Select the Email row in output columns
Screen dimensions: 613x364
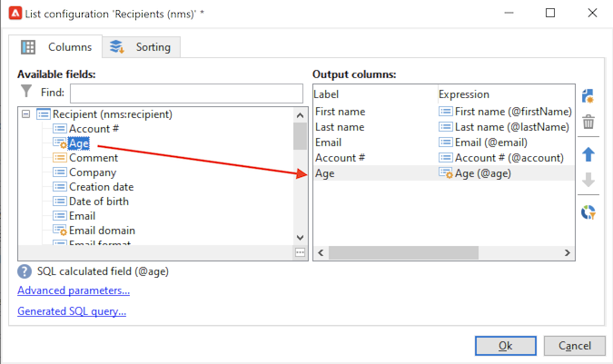click(328, 142)
